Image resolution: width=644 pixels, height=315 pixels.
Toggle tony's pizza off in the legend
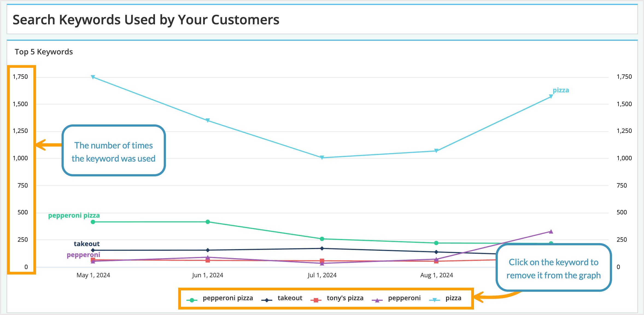(x=345, y=298)
